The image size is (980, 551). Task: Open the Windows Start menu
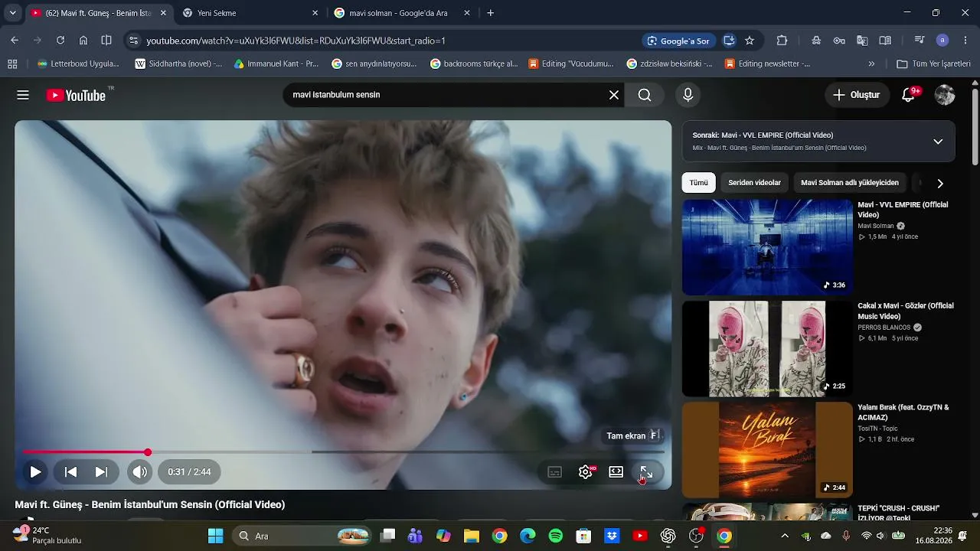pos(215,536)
